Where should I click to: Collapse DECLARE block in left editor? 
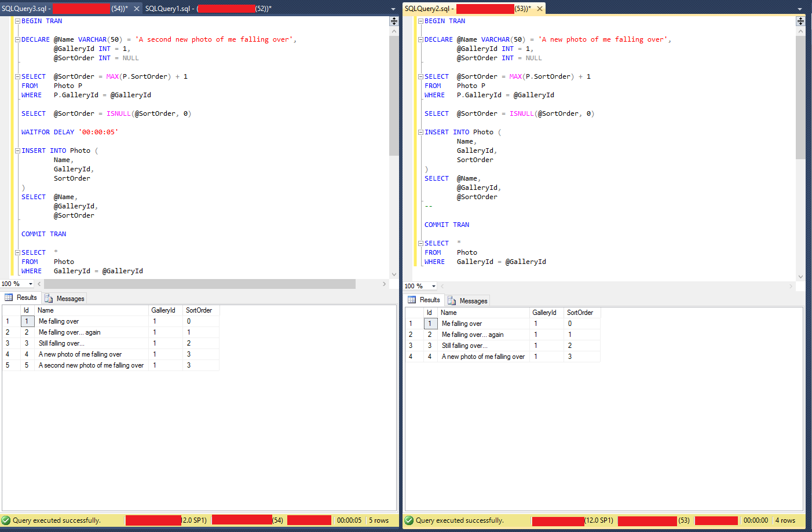pyautogui.click(x=17, y=39)
